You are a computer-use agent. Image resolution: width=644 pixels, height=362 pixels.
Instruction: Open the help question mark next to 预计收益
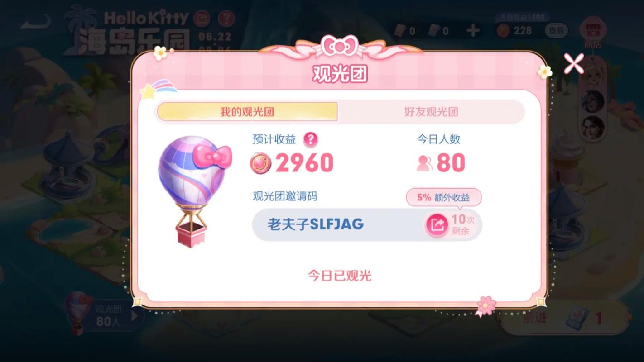coord(310,139)
